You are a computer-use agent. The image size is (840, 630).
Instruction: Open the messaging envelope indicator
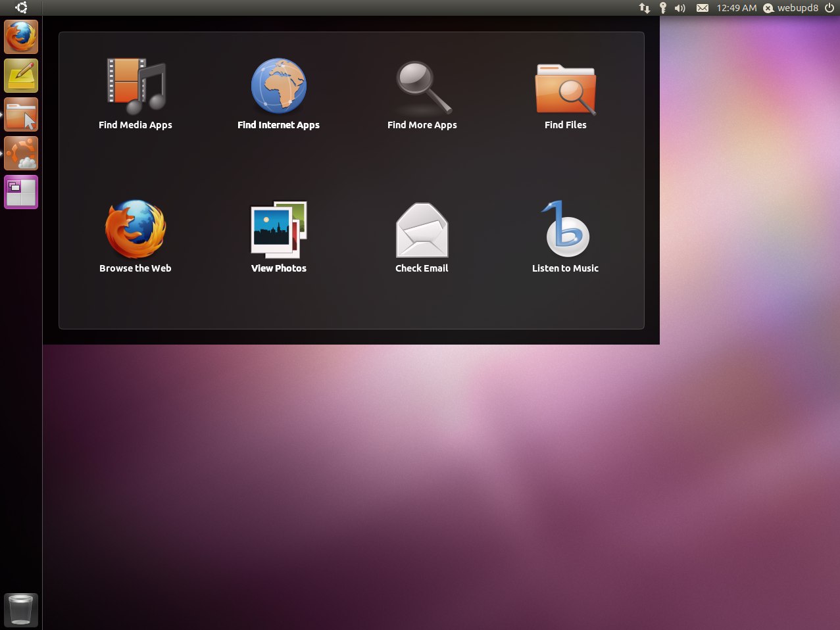tap(703, 8)
